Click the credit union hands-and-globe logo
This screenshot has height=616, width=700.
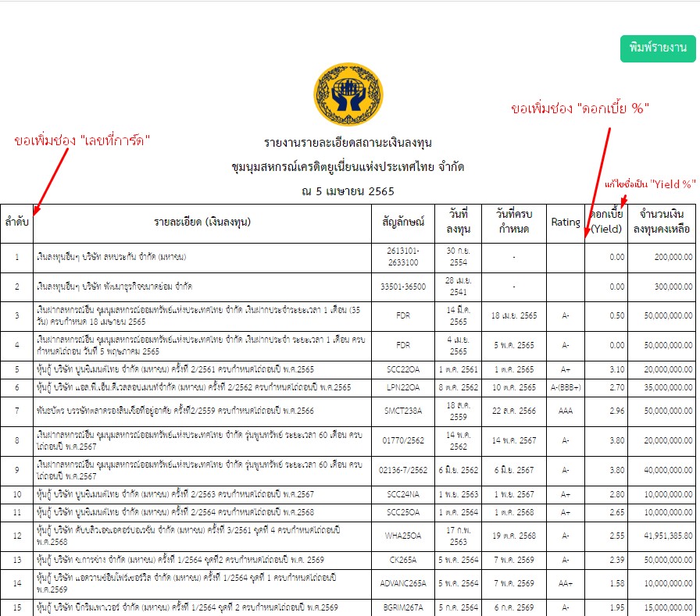click(x=348, y=94)
